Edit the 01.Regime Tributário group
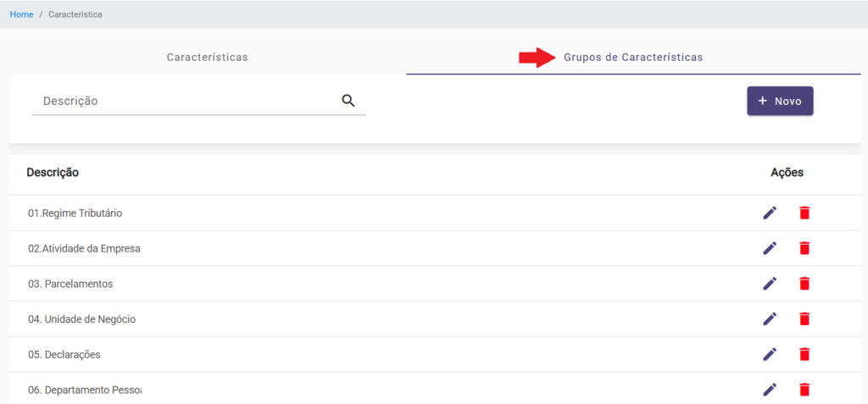Viewport: 868px width, 404px height. [x=770, y=213]
